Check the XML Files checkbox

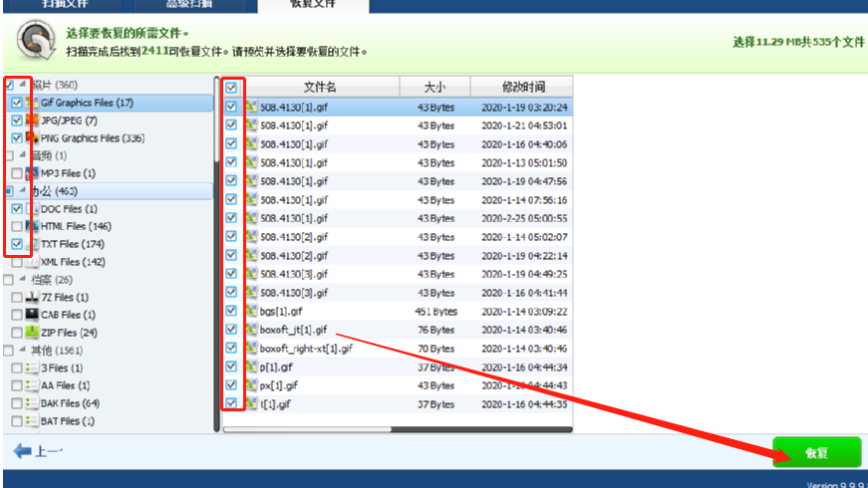tap(17, 262)
